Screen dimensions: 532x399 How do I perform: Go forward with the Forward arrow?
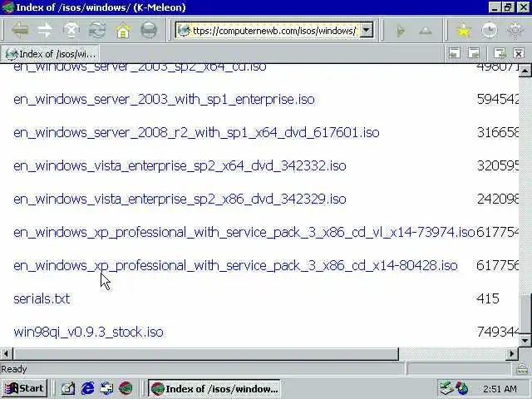46,31
